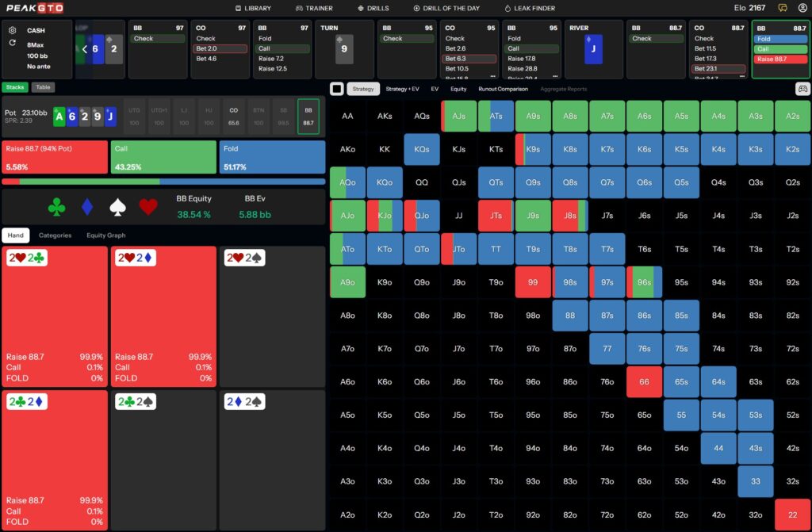This screenshot has height=532, width=812.
Task: Click the left chevron on the flop cards
Action: point(85,49)
